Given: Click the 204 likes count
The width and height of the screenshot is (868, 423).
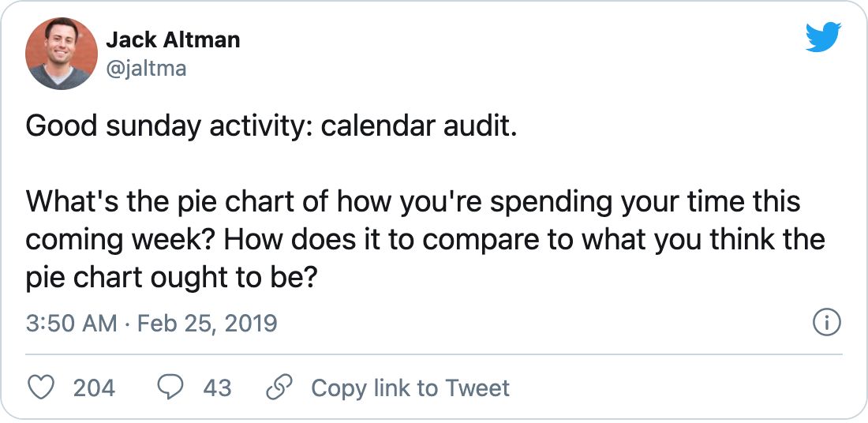Looking at the screenshot, I should (94, 387).
